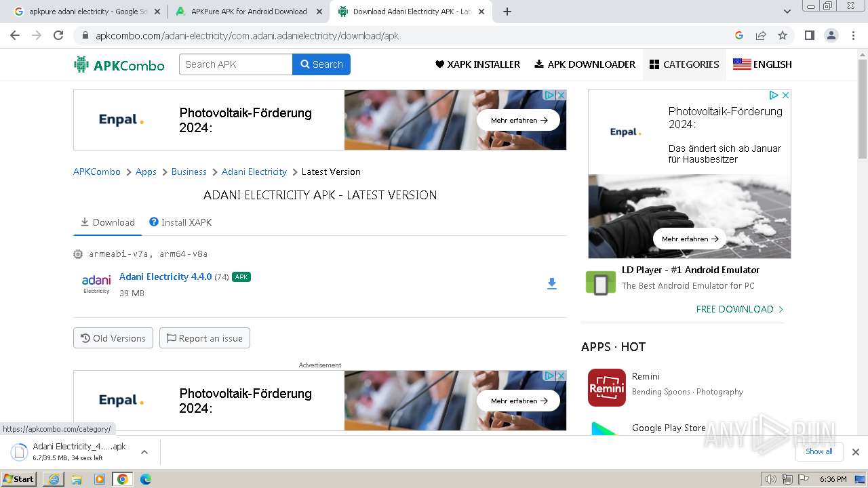Image resolution: width=868 pixels, height=488 pixels.
Task: Click the volume icon in system tray
Action: point(770,479)
